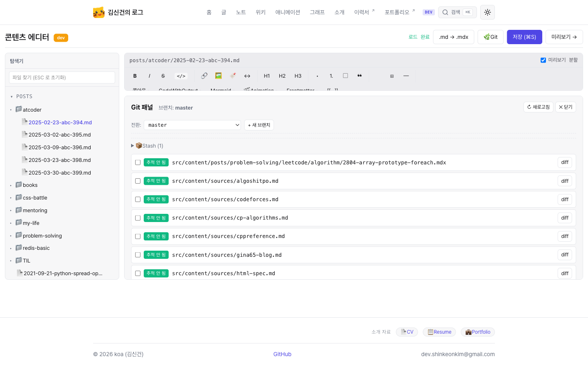Create a new branch with + 새 브랜치
The width and height of the screenshot is (588, 368).
click(x=259, y=125)
